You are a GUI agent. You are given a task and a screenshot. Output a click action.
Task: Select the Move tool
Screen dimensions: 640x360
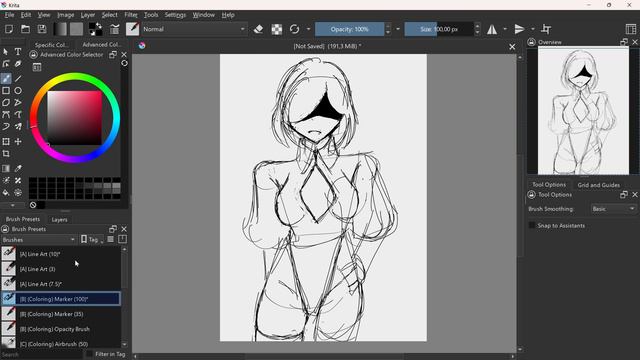[18, 141]
